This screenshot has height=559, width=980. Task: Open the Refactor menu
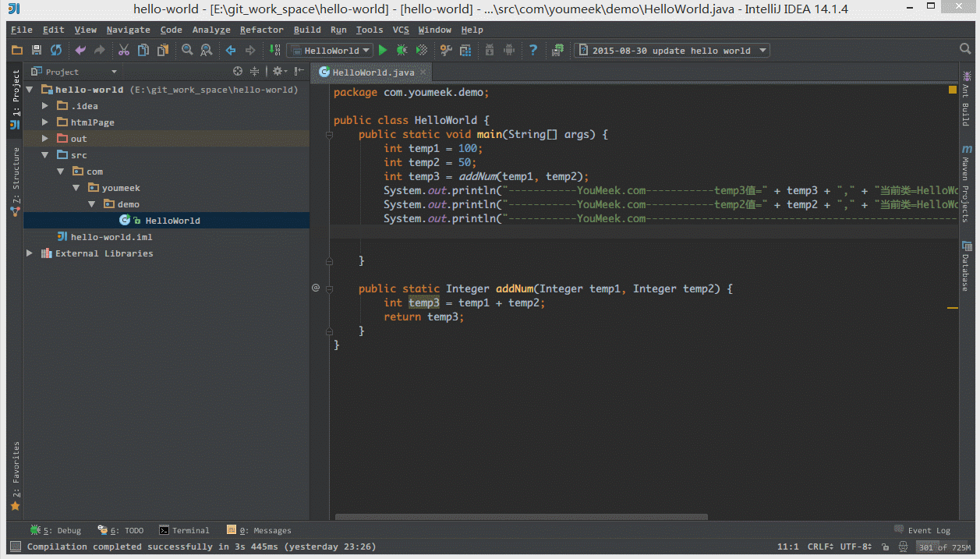(x=261, y=30)
